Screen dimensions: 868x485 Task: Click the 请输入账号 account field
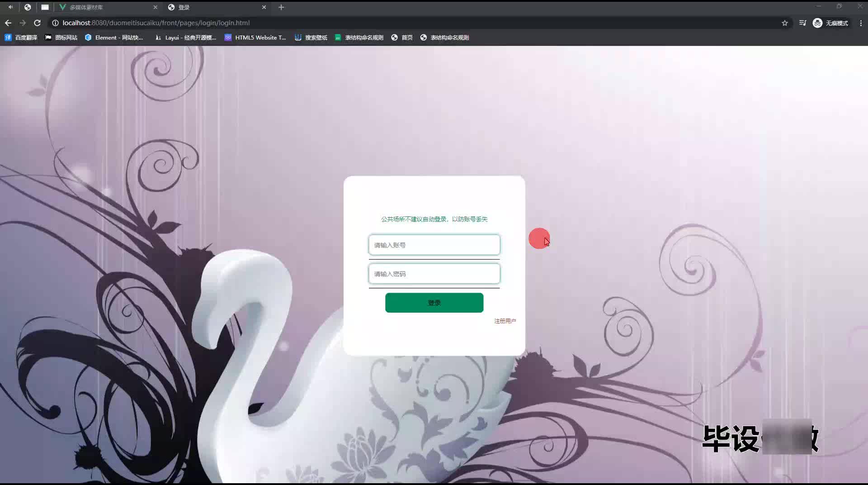coord(434,245)
